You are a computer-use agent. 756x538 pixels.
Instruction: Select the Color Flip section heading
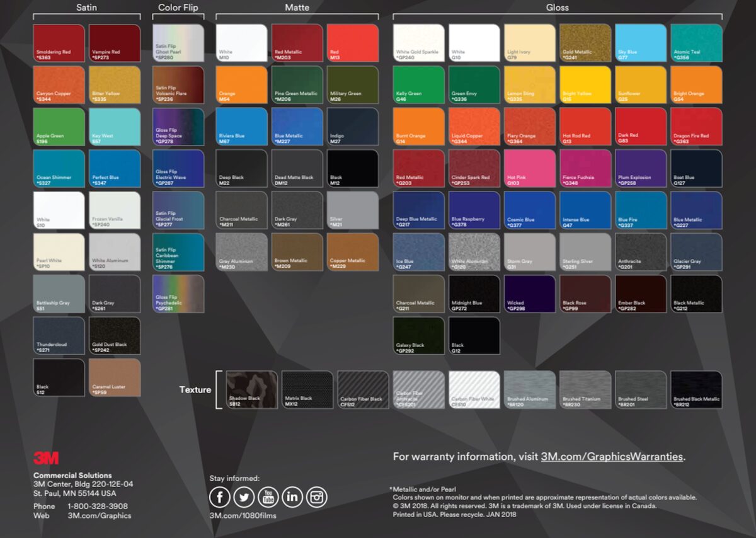point(178,8)
